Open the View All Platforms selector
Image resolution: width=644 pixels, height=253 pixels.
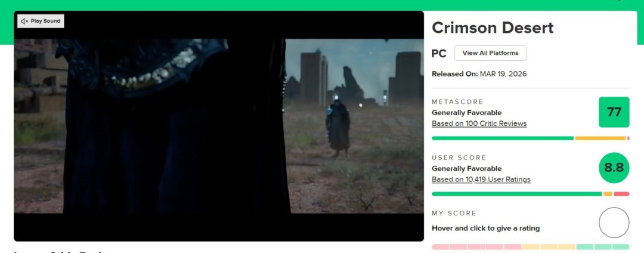490,53
